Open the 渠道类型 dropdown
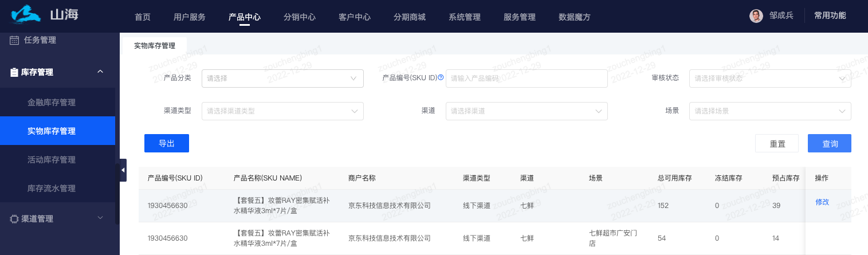 (282, 111)
